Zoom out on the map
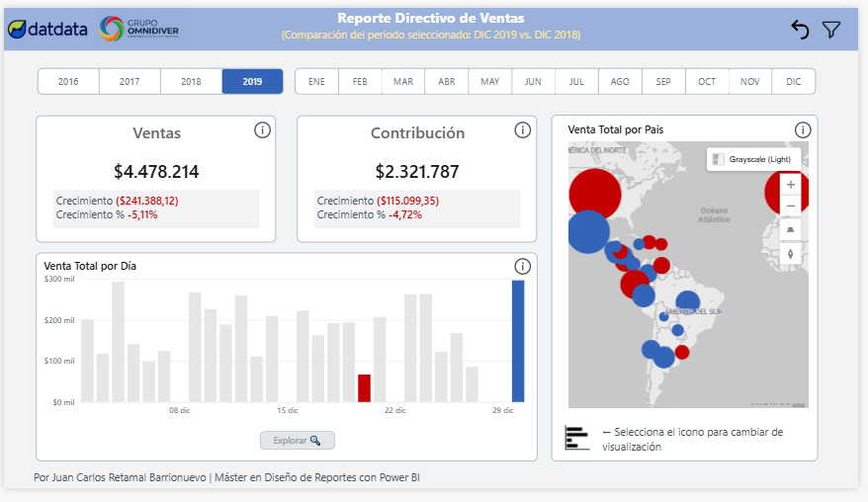This screenshot has width=868, height=502. tap(791, 206)
